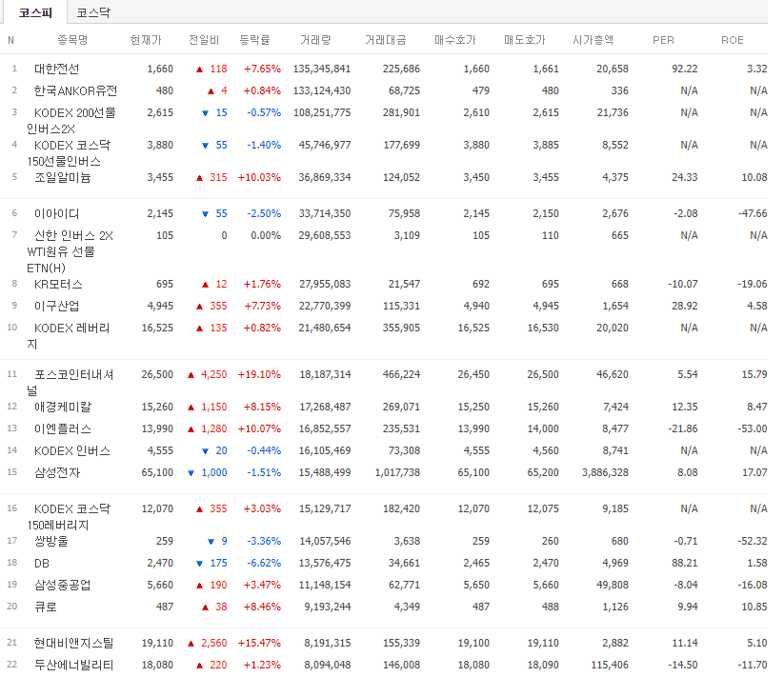Screen dimensions: 784x677
Task: Open KODEX 인버스 link in row 14
Action: coord(72,451)
